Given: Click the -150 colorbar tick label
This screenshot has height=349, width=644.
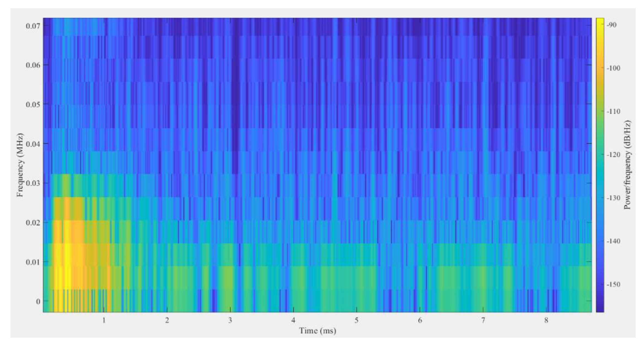Looking at the screenshot, I should click(x=614, y=285).
